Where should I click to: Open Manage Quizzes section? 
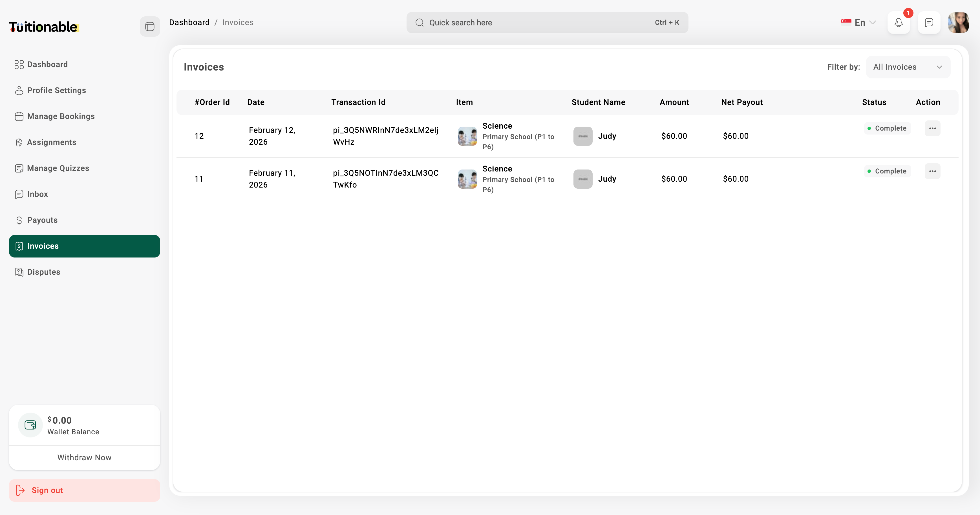(58, 168)
